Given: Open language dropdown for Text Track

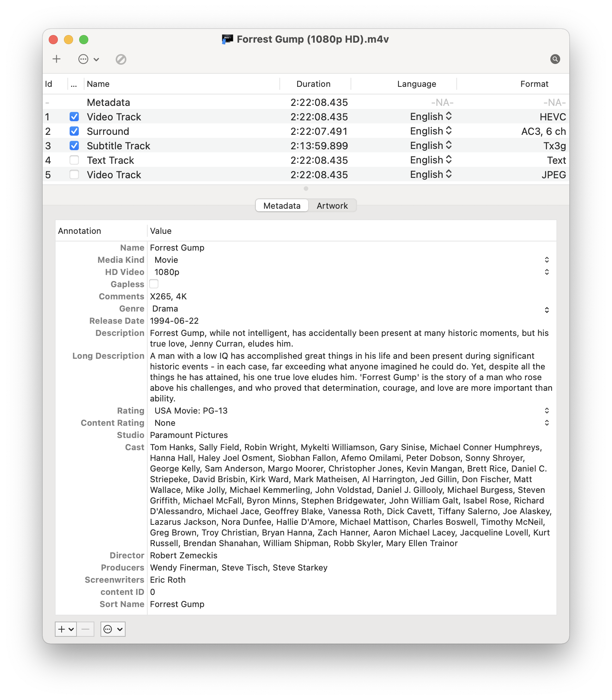Looking at the screenshot, I should click(x=431, y=160).
